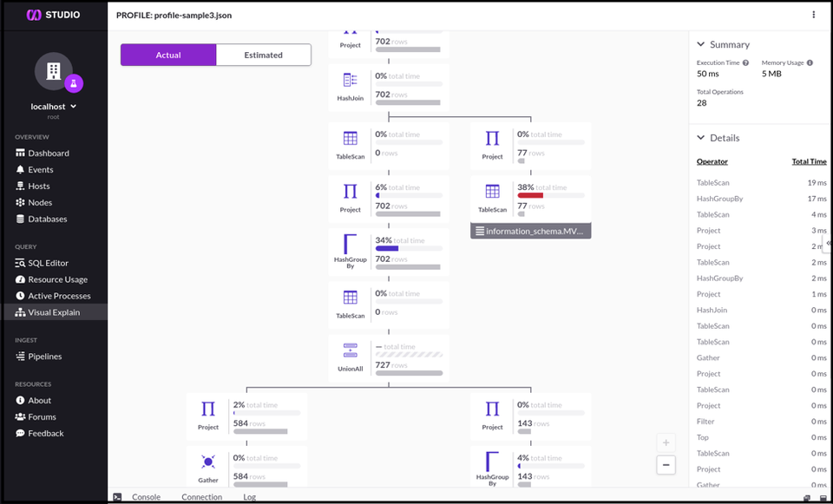Open the localhost connection dropdown
833x504 pixels.
coord(54,106)
